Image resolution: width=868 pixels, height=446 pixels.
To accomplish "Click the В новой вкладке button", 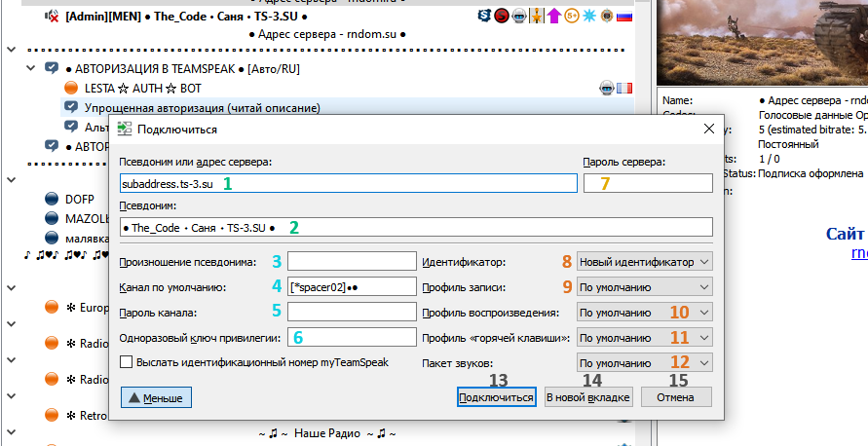I will click(x=588, y=397).
